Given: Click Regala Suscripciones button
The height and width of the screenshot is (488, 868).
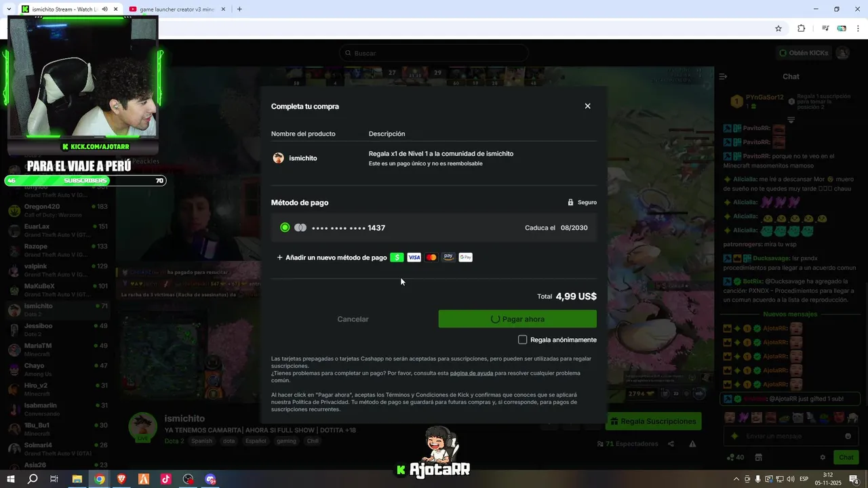Looking at the screenshot, I should pyautogui.click(x=653, y=422).
